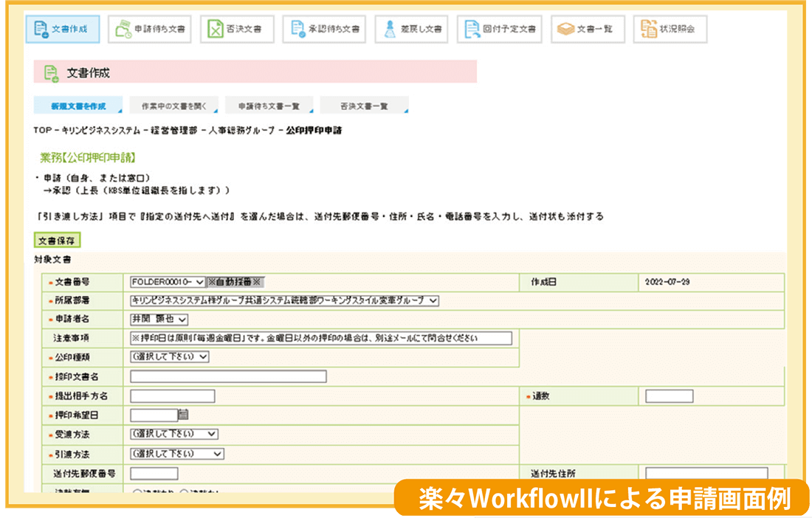Click the 文書保存 button
The width and height of the screenshot is (812, 518).
[x=58, y=240]
